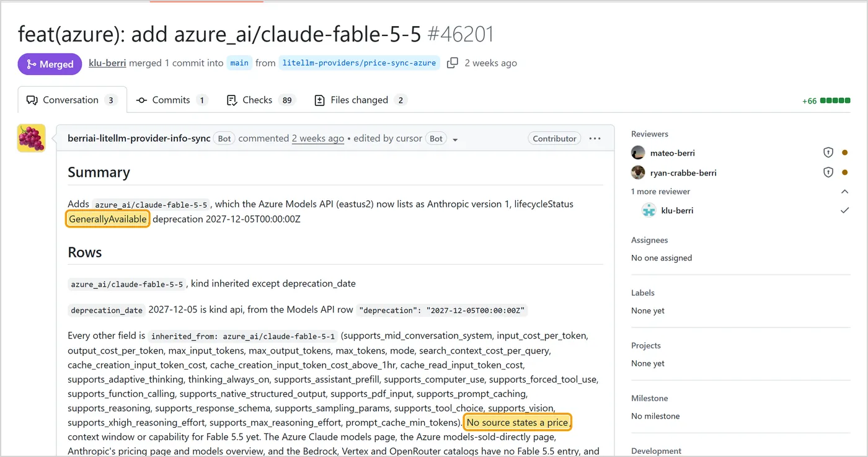Viewport: 868px width, 457px height.
Task: Click the approved checkmark beside klu-berri
Action: tap(844, 210)
